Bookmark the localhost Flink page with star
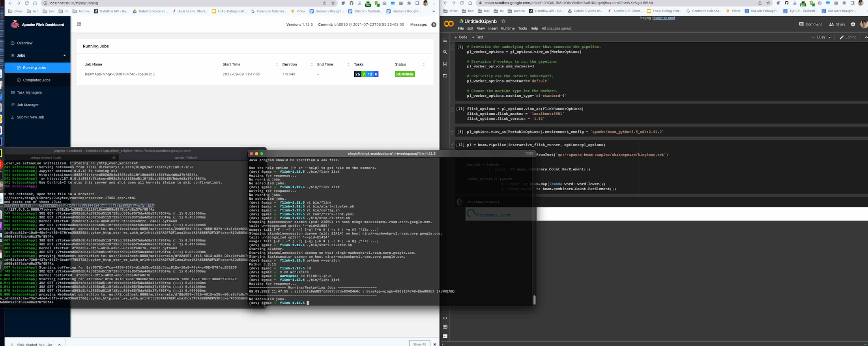 point(333,3)
